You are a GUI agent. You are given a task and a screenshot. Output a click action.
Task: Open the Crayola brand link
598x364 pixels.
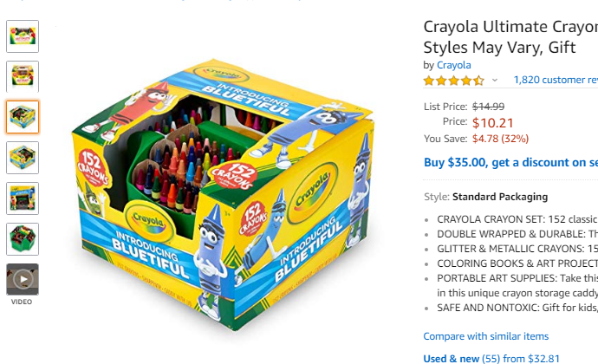point(454,65)
